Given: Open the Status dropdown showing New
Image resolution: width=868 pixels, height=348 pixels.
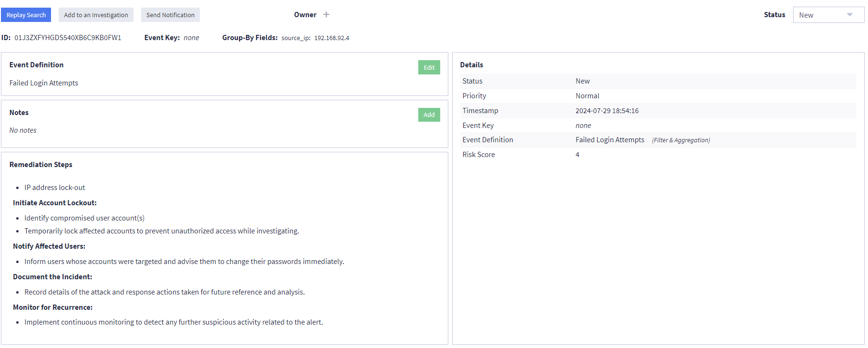Looking at the screenshot, I should coord(828,15).
